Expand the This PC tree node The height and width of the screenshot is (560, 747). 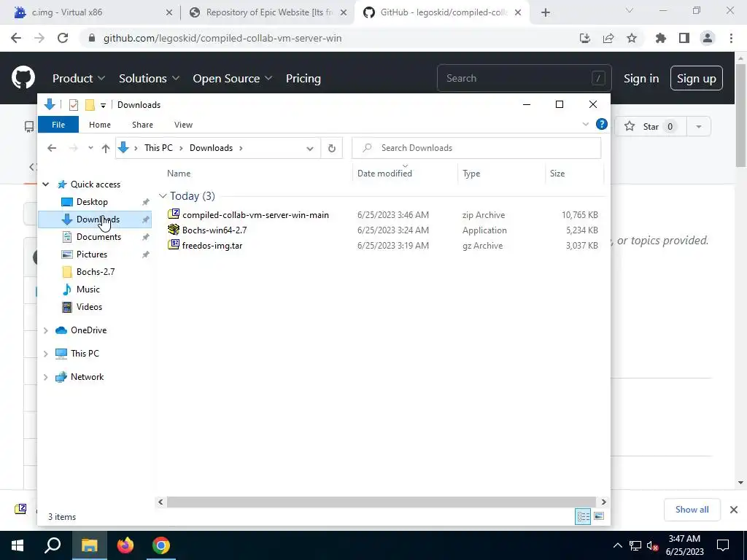[46, 354]
